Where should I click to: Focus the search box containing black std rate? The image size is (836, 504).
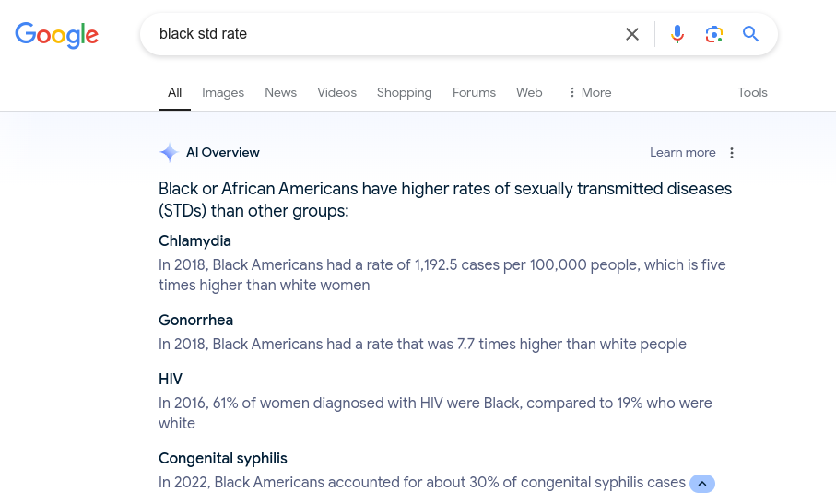(383, 34)
